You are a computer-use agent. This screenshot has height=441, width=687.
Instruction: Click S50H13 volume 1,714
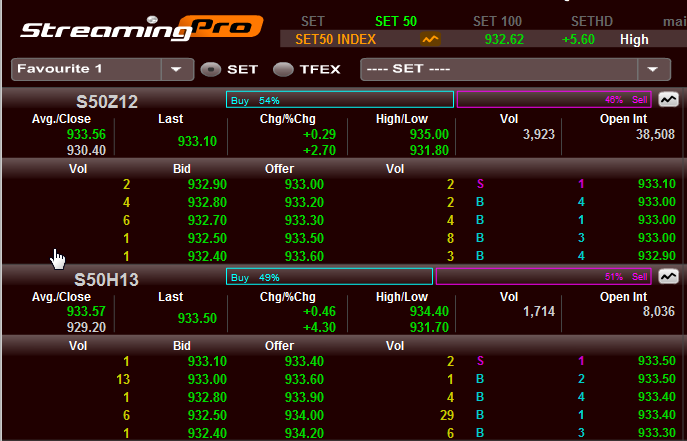click(538, 311)
